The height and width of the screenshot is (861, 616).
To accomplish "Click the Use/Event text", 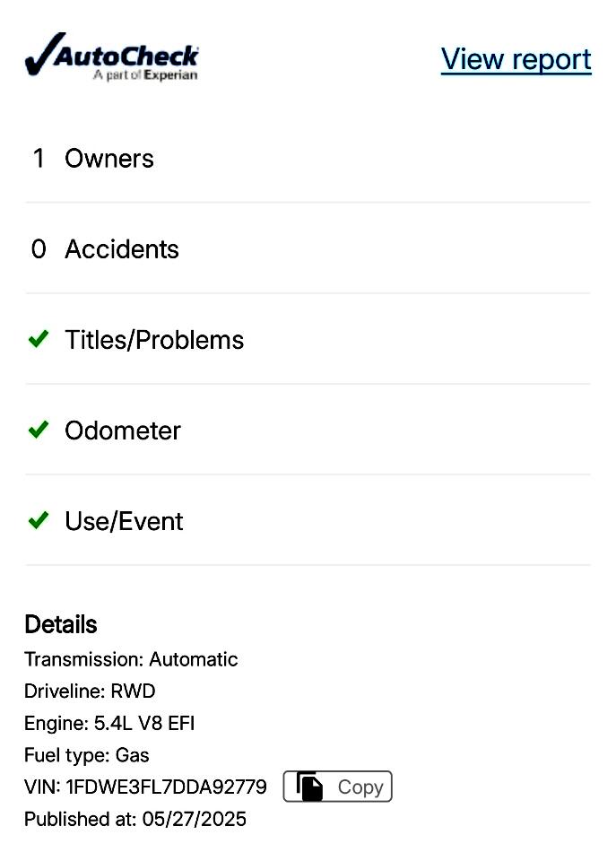I will (x=124, y=521).
